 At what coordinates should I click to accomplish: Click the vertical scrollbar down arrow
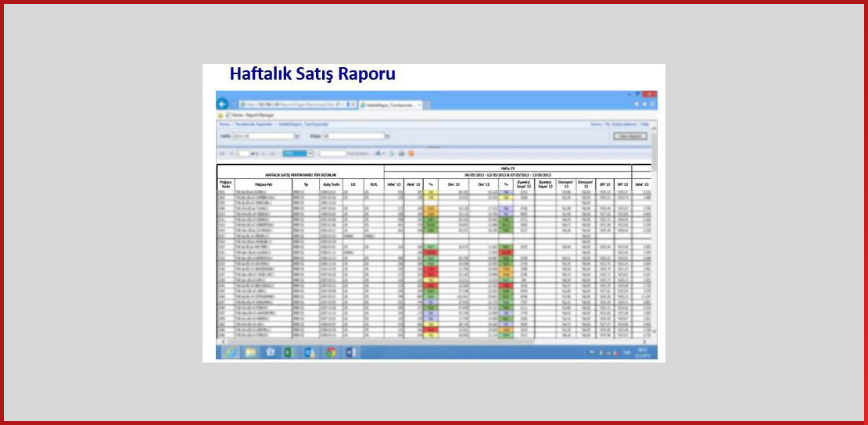tap(654, 331)
